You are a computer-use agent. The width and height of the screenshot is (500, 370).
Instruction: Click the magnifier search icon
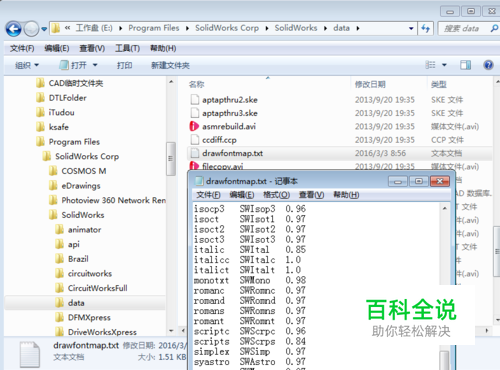494,29
